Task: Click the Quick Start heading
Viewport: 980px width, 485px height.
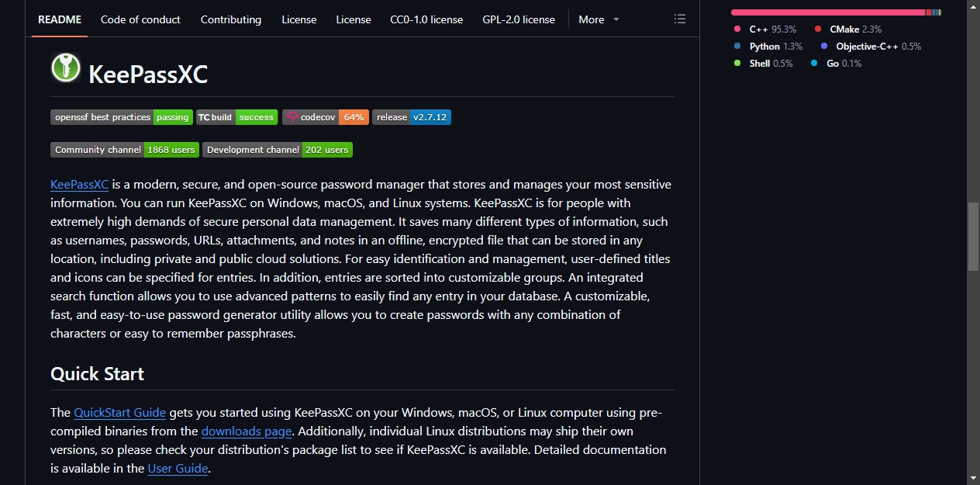Action: coord(98,374)
